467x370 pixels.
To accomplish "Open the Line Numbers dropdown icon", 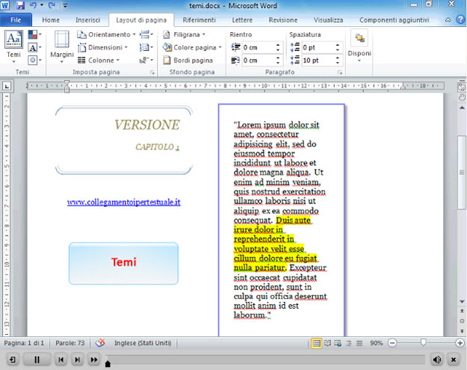I will (x=146, y=47).
